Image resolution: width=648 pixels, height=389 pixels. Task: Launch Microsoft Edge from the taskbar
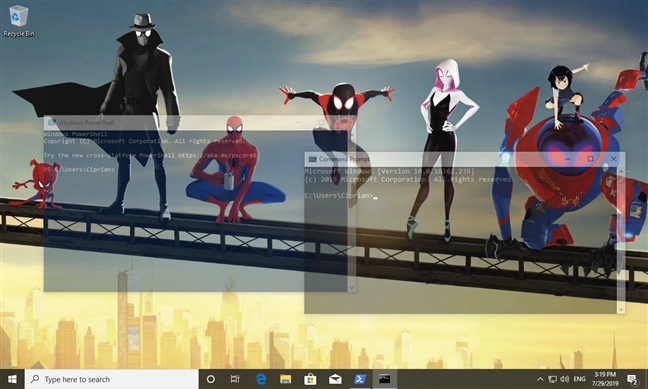point(261,379)
